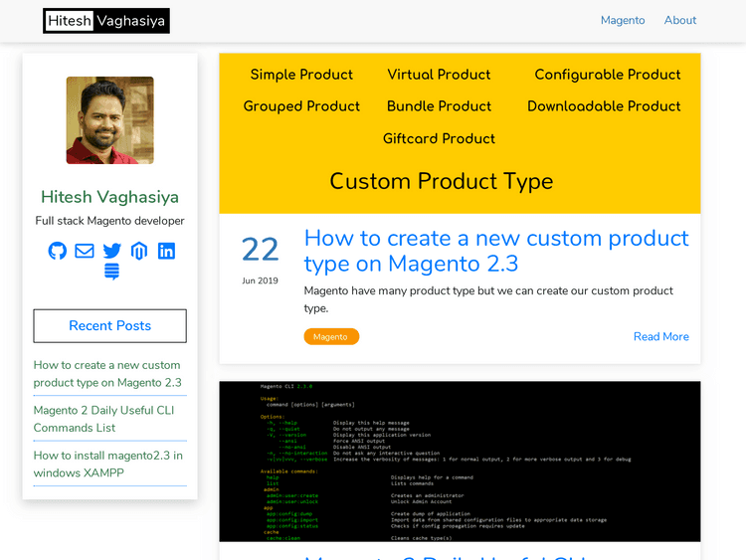Click the email envelope icon
The width and height of the screenshot is (746, 560).
coord(85,251)
